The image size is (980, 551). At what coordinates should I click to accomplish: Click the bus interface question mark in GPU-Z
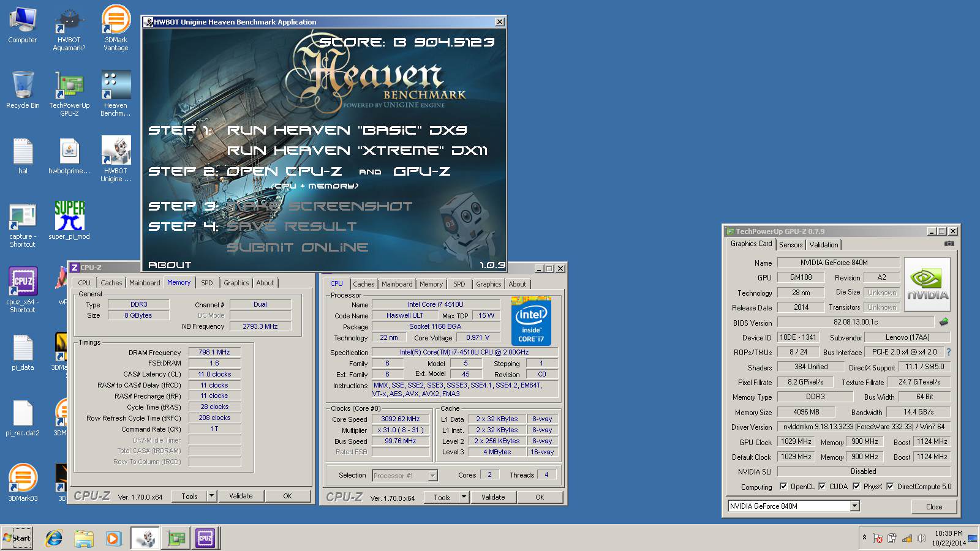(x=949, y=352)
